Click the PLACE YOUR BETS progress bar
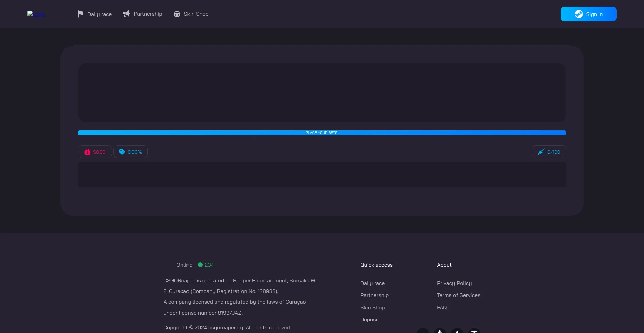The height and width of the screenshot is (333, 644). click(x=322, y=133)
